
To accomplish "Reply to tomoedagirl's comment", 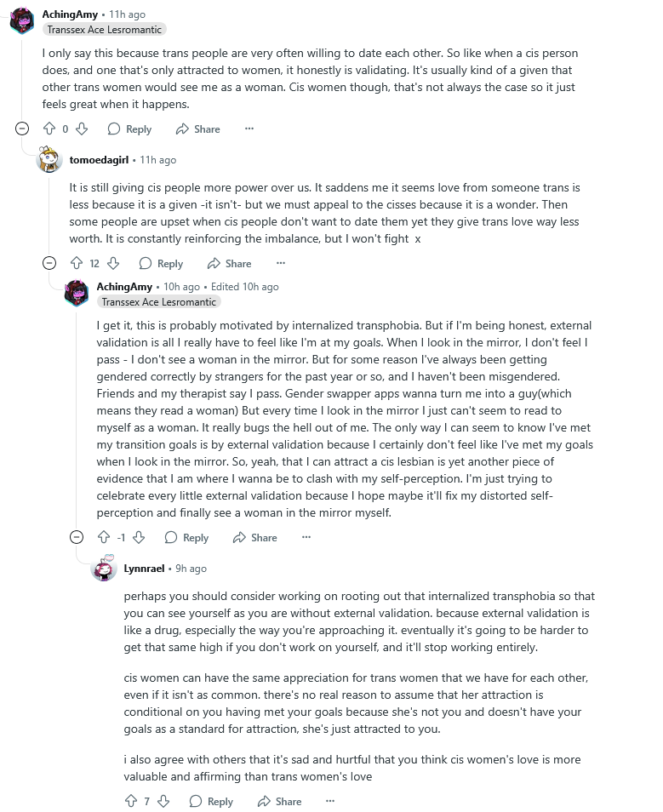I will click(x=161, y=264).
